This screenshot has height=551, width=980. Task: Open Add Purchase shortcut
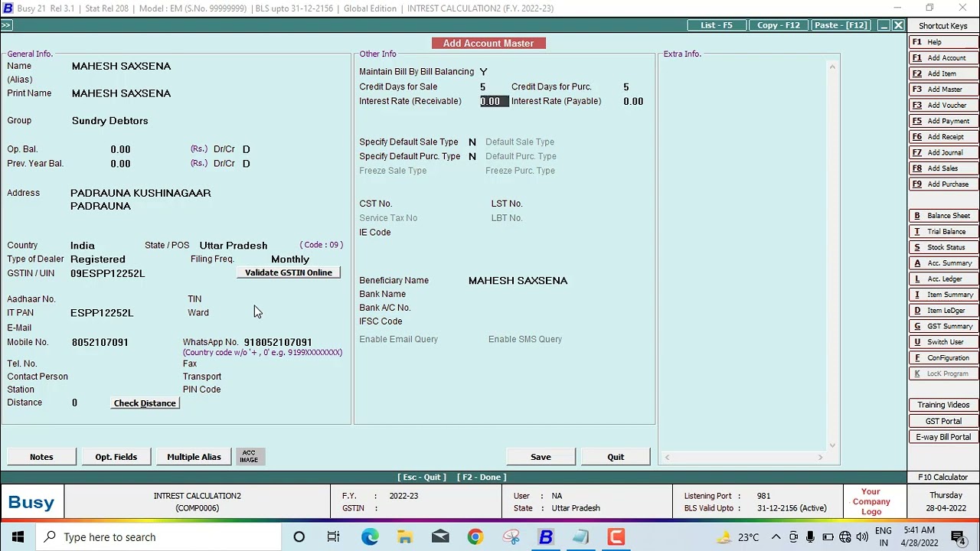point(943,184)
